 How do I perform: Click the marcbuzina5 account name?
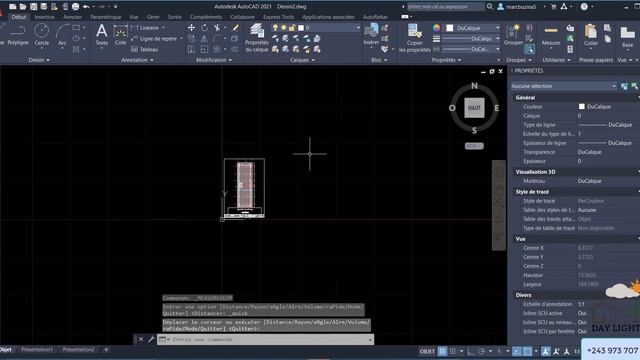(521, 7)
